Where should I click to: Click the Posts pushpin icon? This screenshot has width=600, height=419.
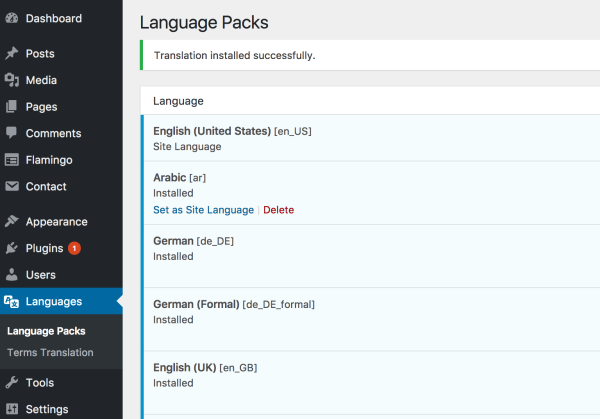coord(12,54)
